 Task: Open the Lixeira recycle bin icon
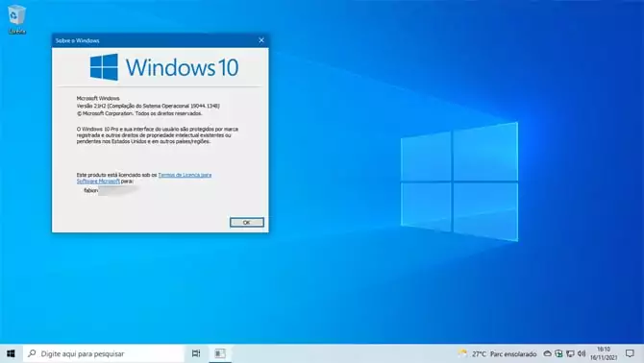point(16,19)
